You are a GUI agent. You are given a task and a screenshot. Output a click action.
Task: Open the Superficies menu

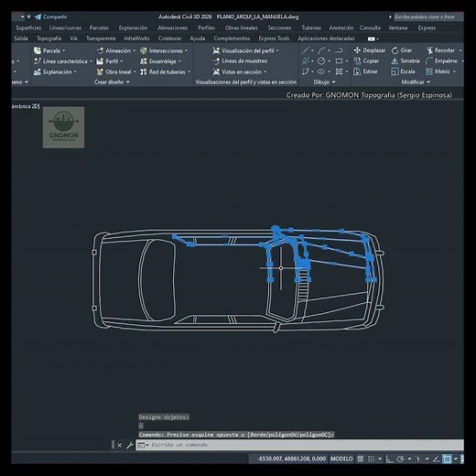point(28,27)
